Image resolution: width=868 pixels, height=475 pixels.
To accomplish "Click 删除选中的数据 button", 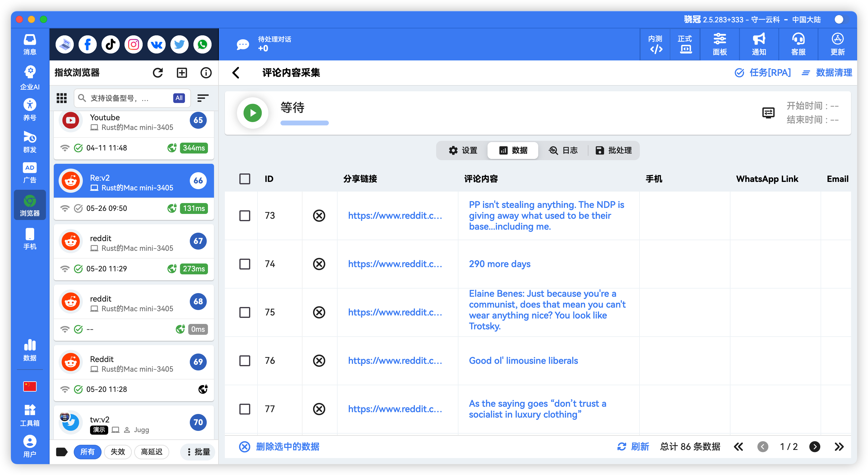I will 279,447.
